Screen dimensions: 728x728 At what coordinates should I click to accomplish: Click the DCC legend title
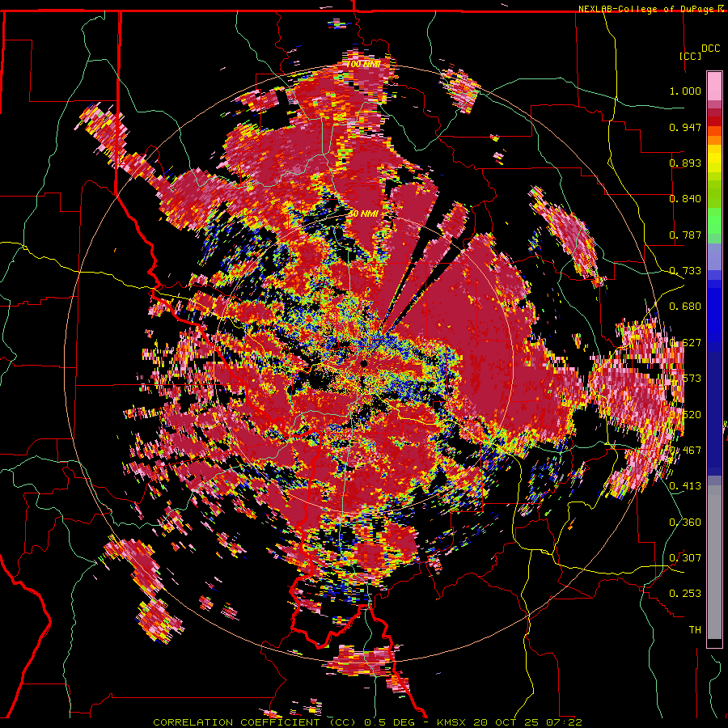710,49
